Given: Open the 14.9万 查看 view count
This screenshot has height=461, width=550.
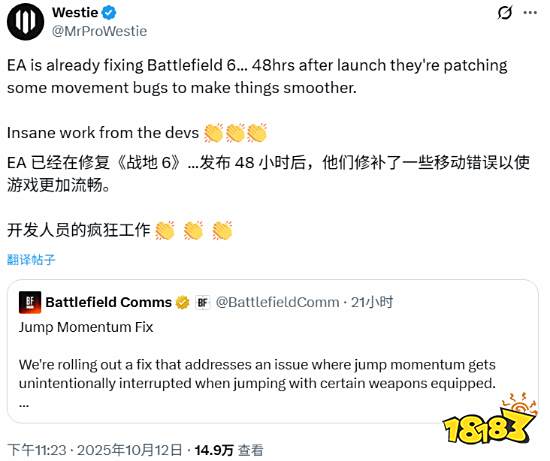Looking at the screenshot, I should click(229, 450).
